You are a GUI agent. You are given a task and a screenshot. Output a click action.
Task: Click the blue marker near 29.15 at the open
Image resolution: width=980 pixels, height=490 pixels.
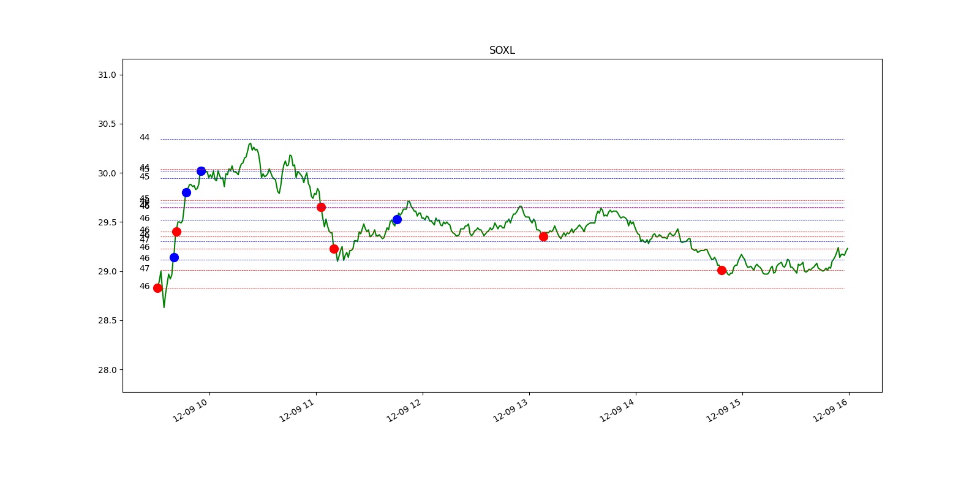pos(174,257)
